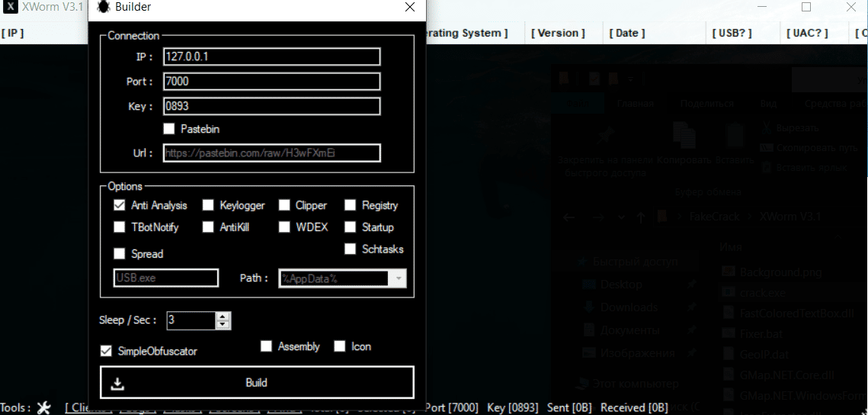Click the Имя column header in File Explorer
This screenshot has width=868, height=415.
(x=731, y=246)
